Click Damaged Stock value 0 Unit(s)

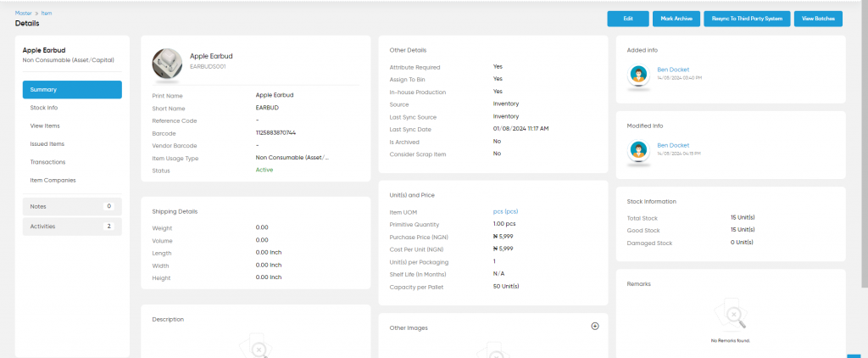tap(742, 242)
